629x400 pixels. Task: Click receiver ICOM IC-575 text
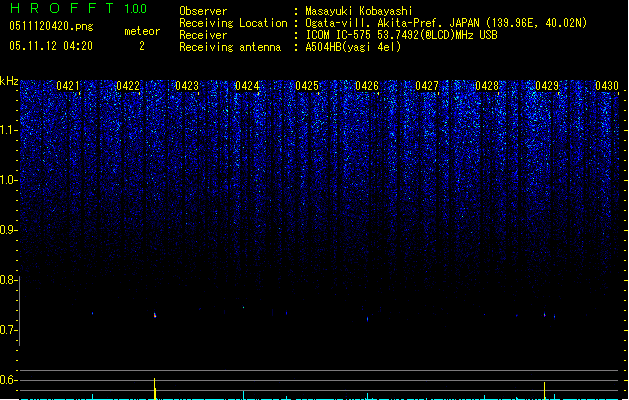coord(401,35)
